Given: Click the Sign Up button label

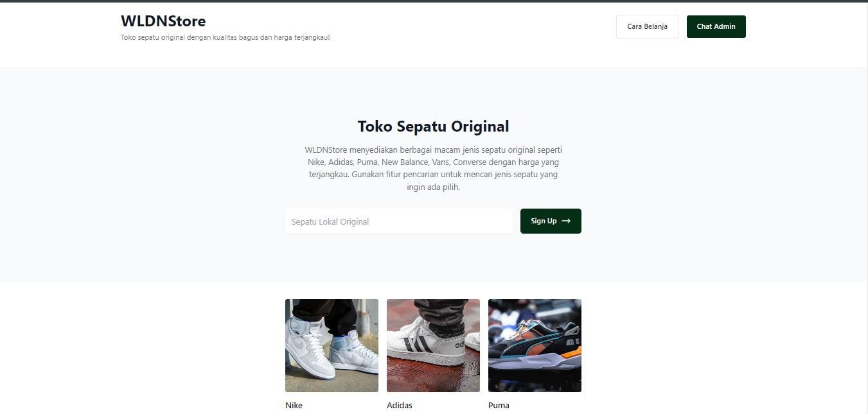Looking at the screenshot, I should 544,221.
